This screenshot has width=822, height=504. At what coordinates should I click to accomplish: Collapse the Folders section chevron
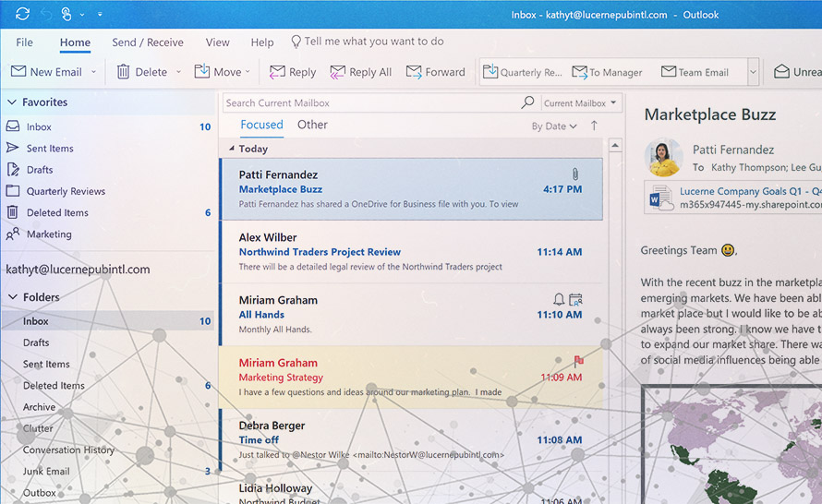[13, 297]
